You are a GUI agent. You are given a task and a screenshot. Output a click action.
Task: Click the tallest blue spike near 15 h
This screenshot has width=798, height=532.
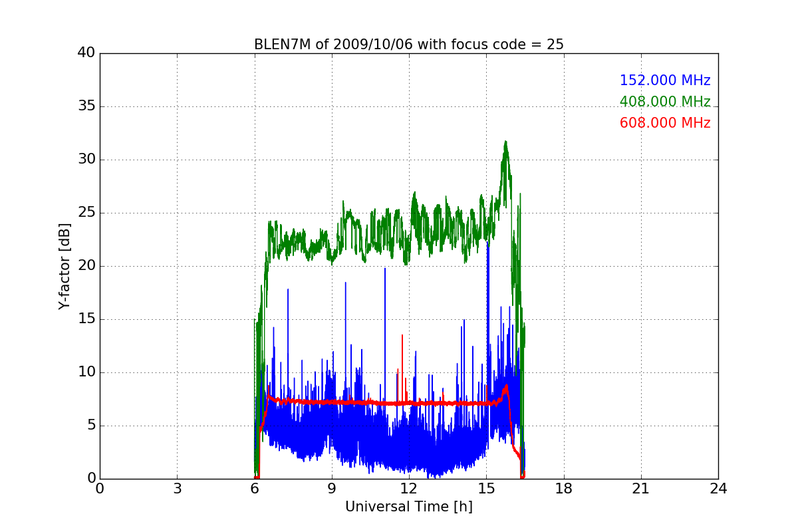(x=488, y=243)
